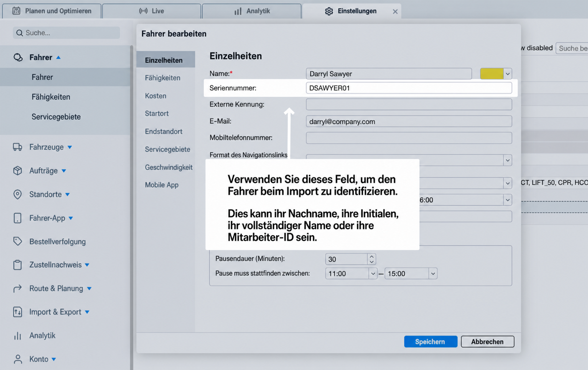Click the yellow driver color swatch
Screen dimensions: 588x370
coord(492,74)
